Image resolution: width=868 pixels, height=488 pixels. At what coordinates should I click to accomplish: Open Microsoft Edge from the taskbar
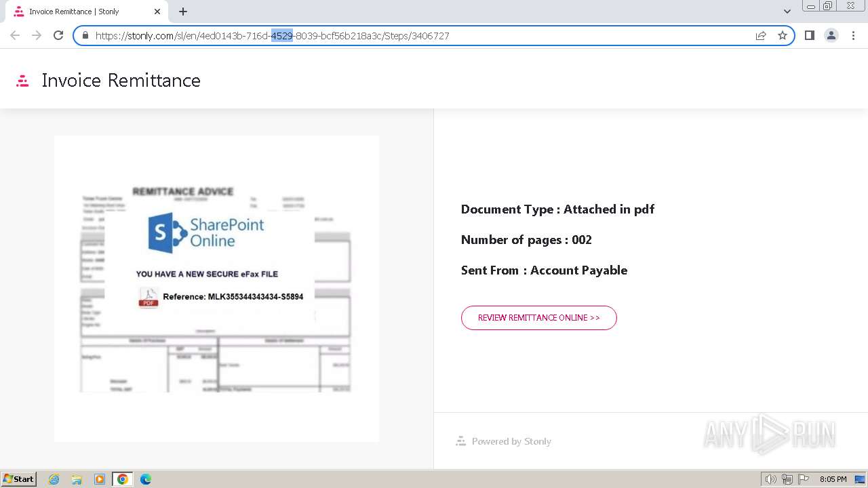pyautogui.click(x=146, y=479)
